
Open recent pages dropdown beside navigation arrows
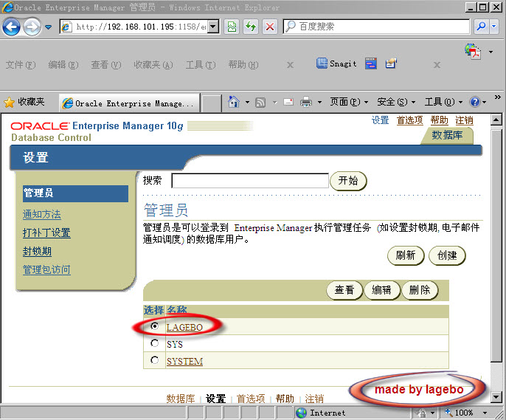pyautogui.click(x=49, y=27)
